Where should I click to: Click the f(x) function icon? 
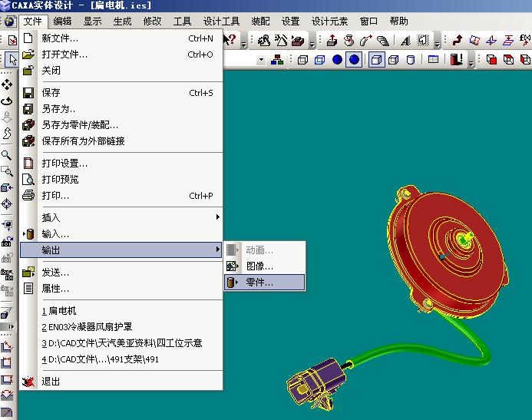[x=525, y=40]
